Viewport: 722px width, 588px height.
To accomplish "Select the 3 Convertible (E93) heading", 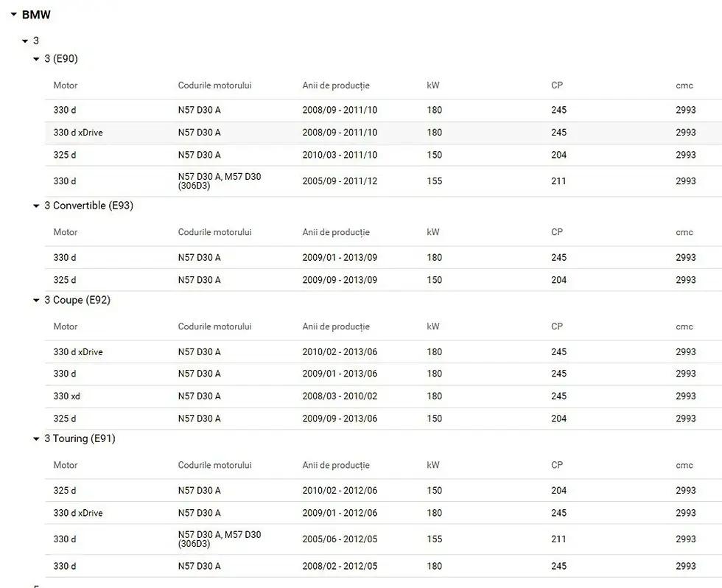I will coord(89,206).
